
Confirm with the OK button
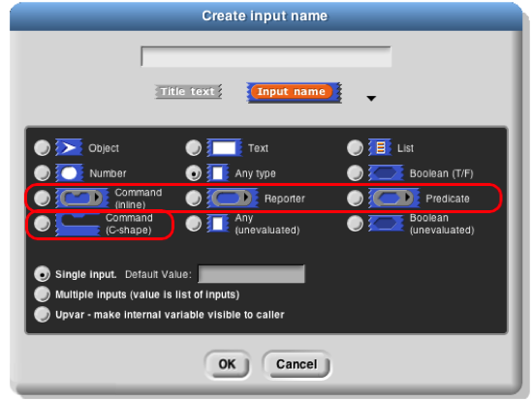click(228, 364)
